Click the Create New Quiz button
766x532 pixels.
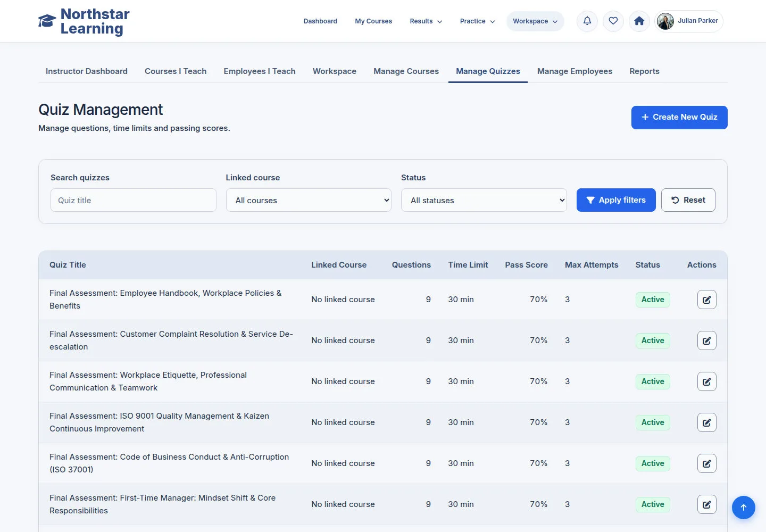point(679,117)
